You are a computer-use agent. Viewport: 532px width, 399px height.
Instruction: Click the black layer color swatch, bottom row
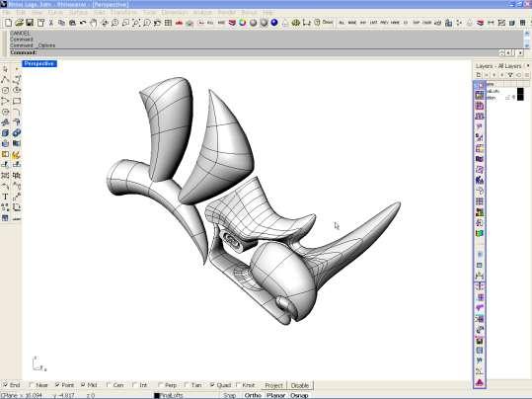[x=520, y=98]
